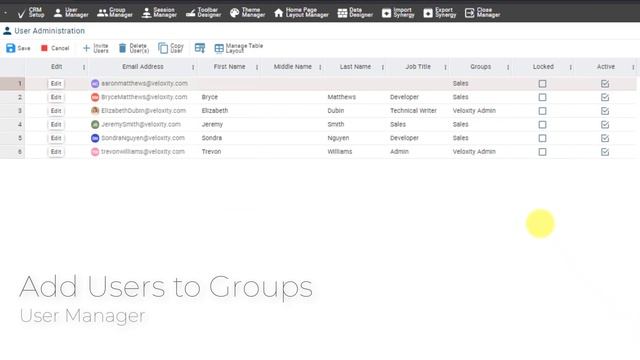Open First Name column menu
The height and width of the screenshot is (360, 640).
pyautogui.click(x=257, y=67)
